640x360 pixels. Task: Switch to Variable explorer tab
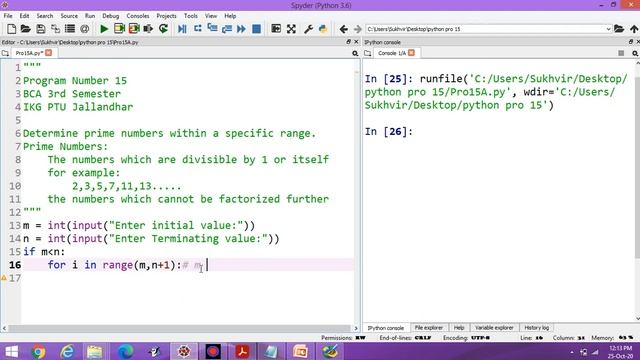494,328
